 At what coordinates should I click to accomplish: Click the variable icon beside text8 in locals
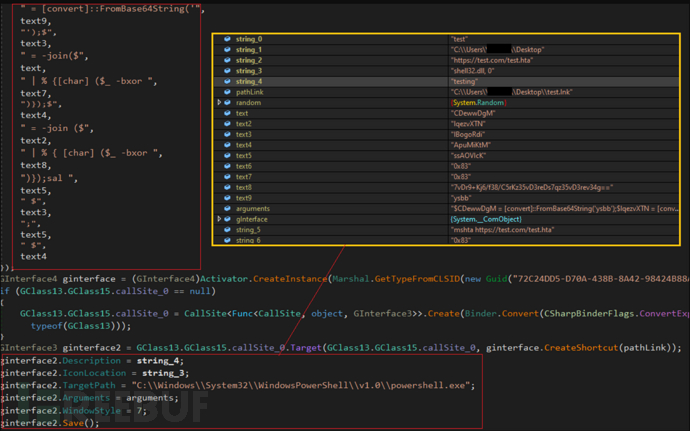pyautogui.click(x=227, y=187)
